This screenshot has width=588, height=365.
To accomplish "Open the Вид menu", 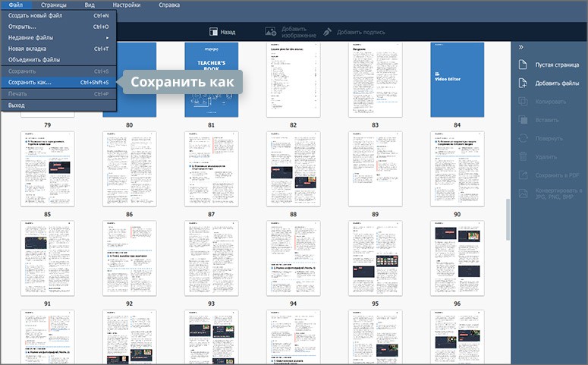I will (x=90, y=5).
